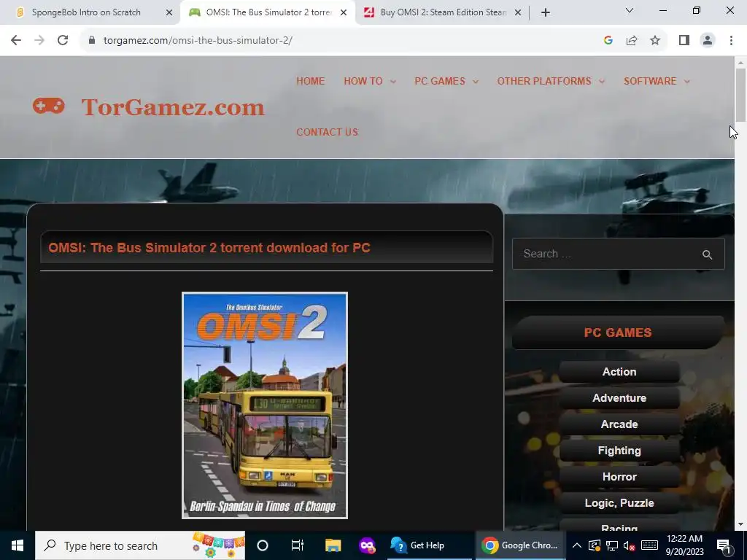The width and height of the screenshot is (747, 560).
Task: Reload the current page
Action: 63,41
